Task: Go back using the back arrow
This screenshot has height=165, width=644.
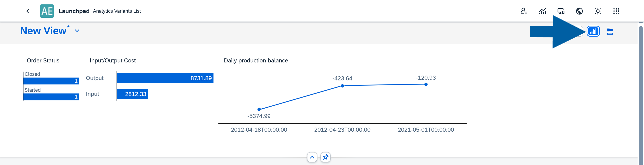Action: 28,11
